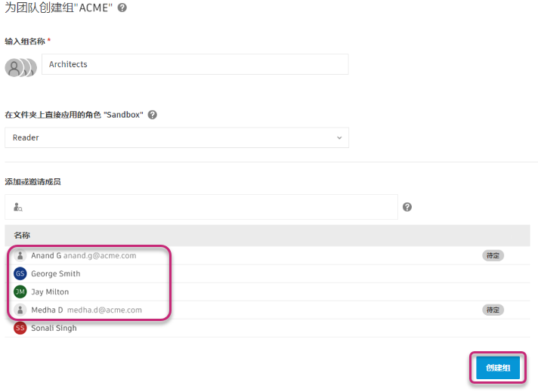This screenshot has width=538, height=392.
Task: Click the 待定 badge for Medha D
Action: coord(493,310)
